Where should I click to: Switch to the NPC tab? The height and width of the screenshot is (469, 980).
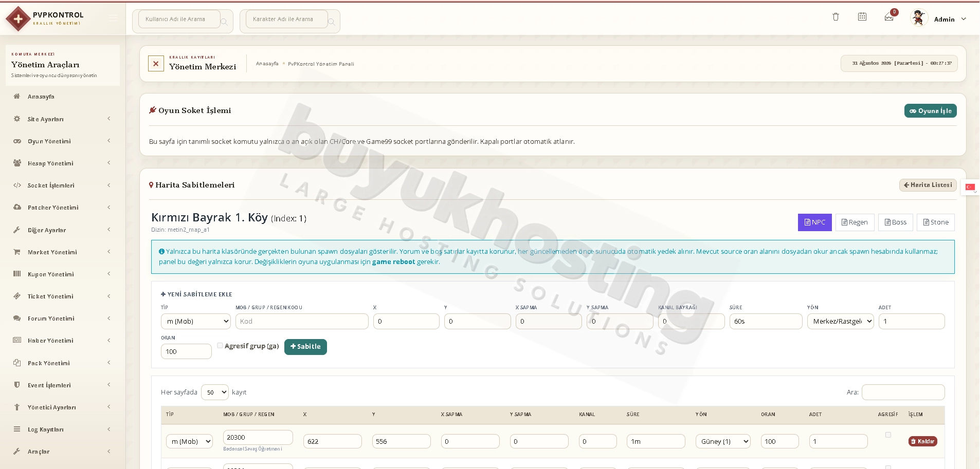[815, 222]
